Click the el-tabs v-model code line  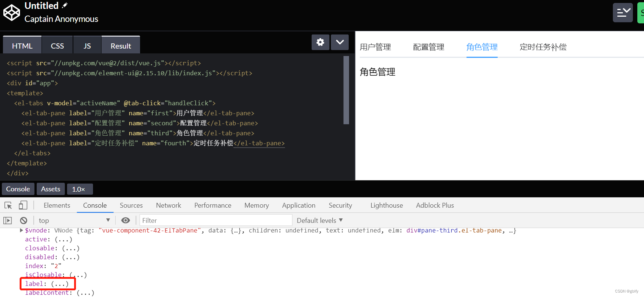click(x=115, y=103)
